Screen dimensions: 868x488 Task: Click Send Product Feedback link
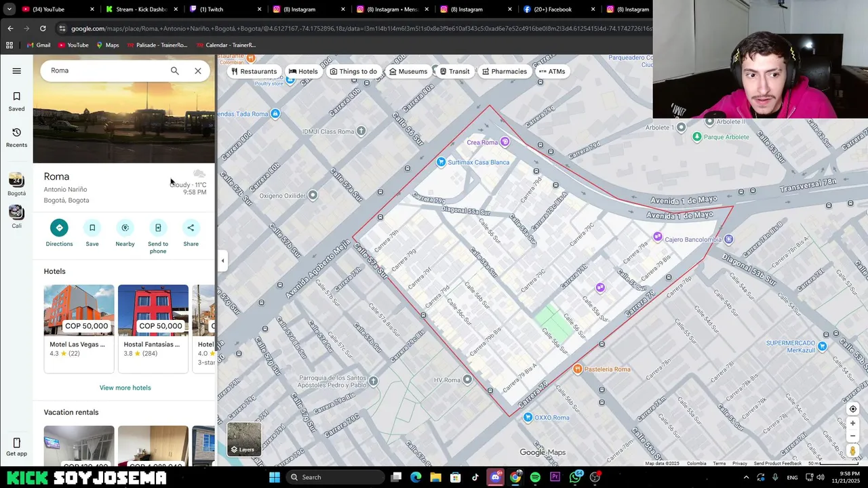(x=777, y=464)
